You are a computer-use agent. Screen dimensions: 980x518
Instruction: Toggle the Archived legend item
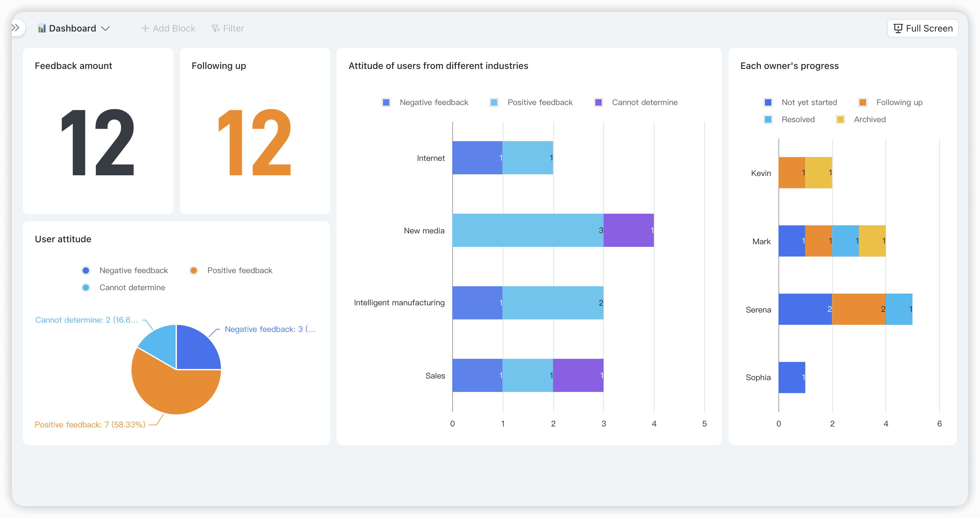[841, 119]
